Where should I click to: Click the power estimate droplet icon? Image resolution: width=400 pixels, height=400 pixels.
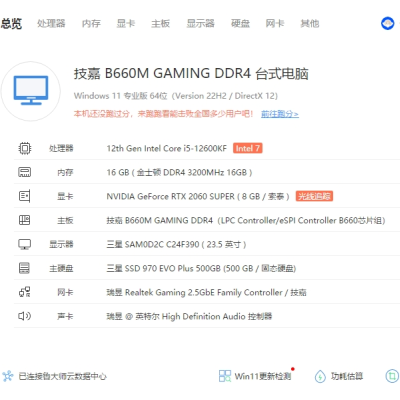[x=320, y=377]
